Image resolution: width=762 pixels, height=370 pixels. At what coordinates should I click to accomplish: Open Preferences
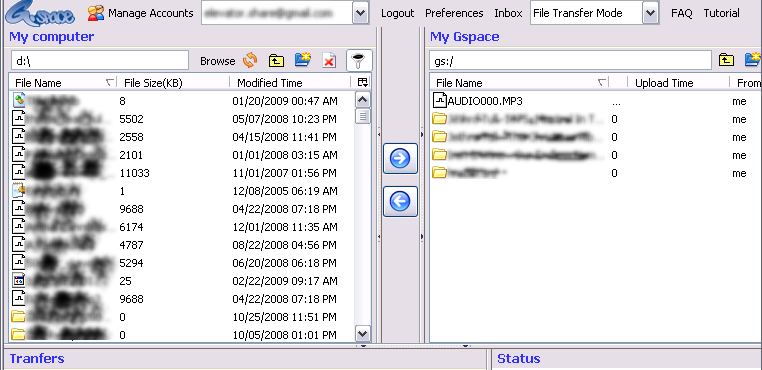click(x=454, y=14)
